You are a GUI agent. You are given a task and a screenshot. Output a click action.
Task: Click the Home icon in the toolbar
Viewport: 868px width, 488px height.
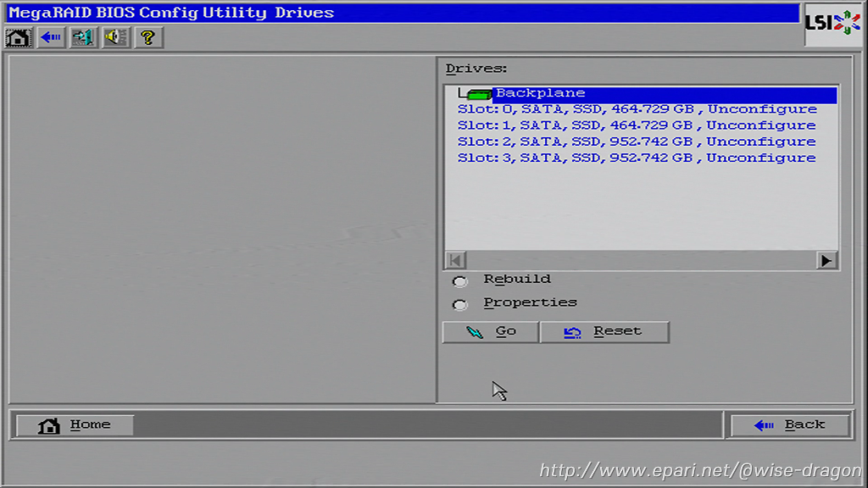(19, 37)
